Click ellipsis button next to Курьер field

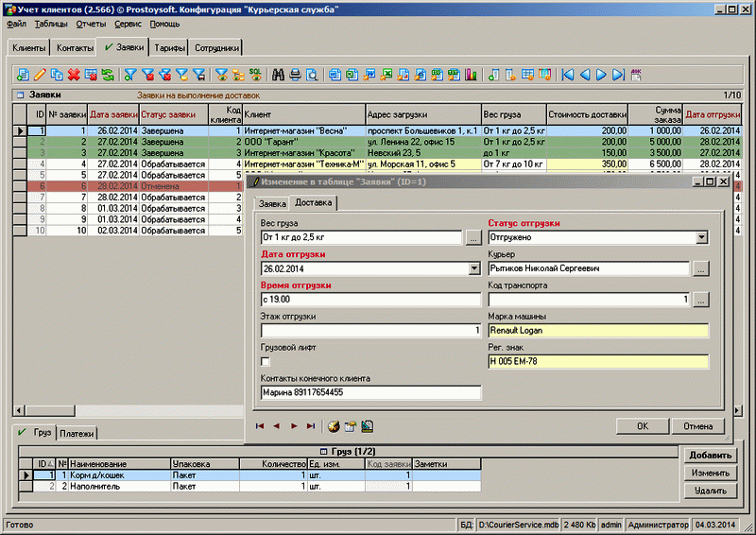click(701, 269)
